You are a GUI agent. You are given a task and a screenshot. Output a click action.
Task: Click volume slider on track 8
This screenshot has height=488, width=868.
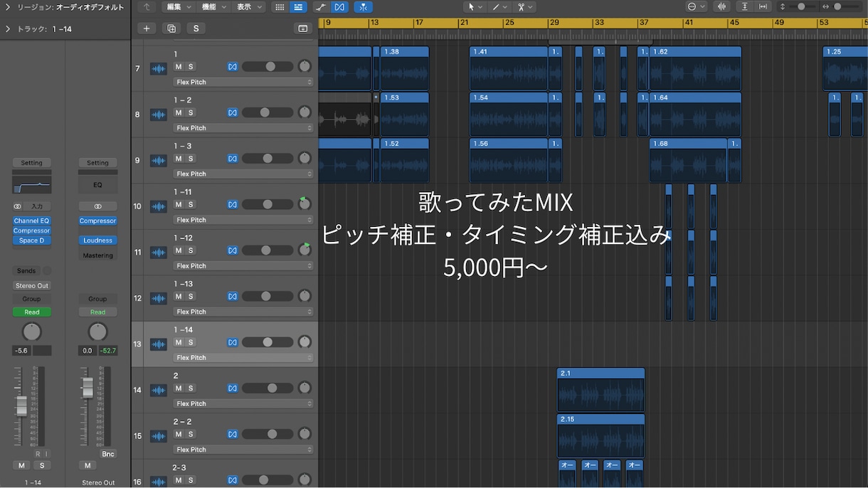click(267, 112)
